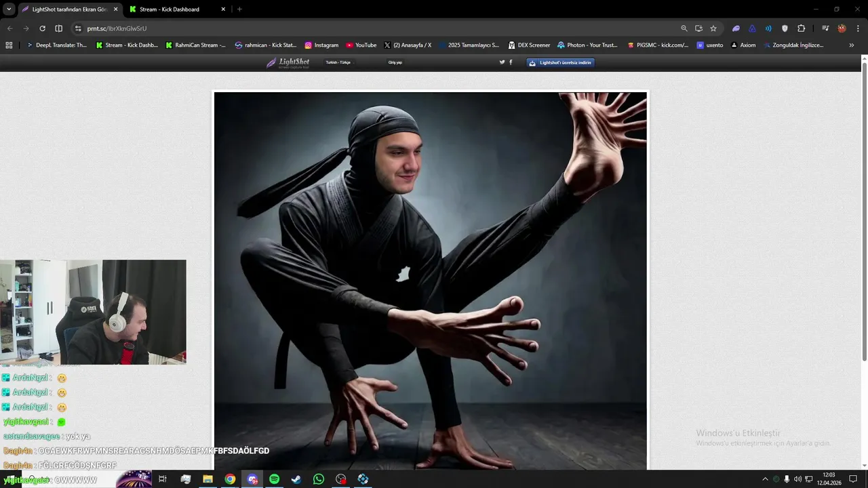Open the Turkish - Türkçe language dropdown
This screenshot has width=868, height=488.
point(339,62)
